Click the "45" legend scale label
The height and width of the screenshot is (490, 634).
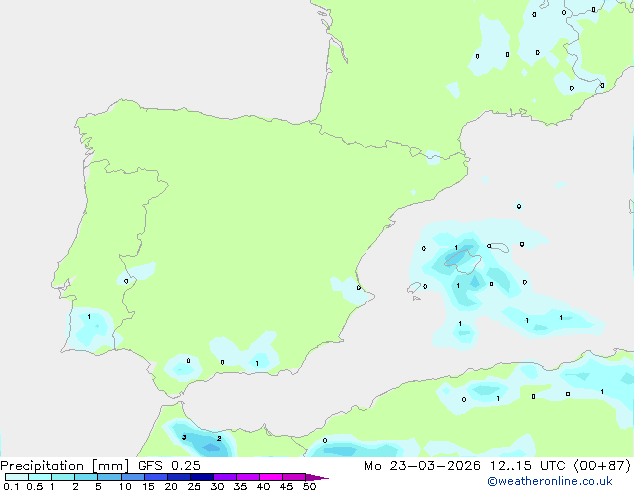pyautogui.click(x=286, y=486)
